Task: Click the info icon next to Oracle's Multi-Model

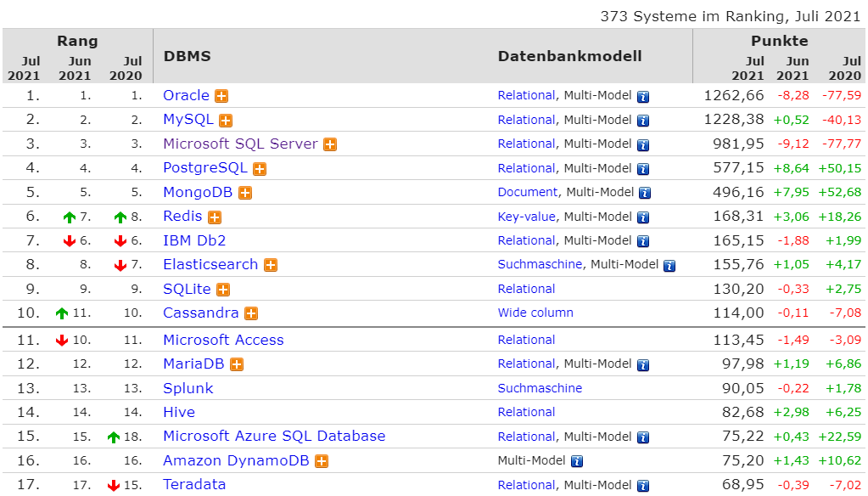Action: 643,96
